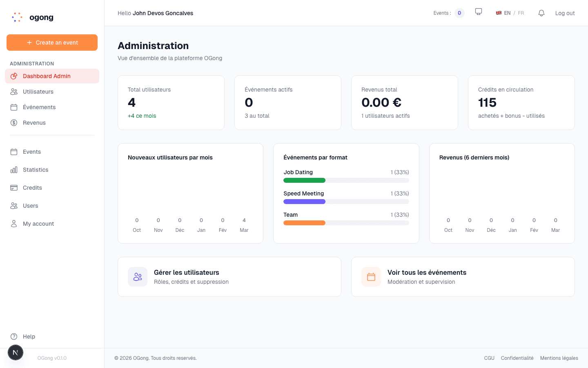Click the notification bell icon
This screenshot has width=588, height=368.
[x=541, y=13]
